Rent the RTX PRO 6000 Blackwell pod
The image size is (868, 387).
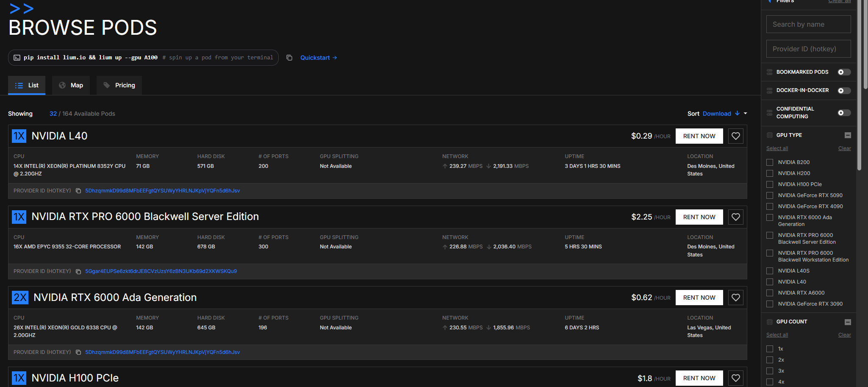pyautogui.click(x=699, y=217)
